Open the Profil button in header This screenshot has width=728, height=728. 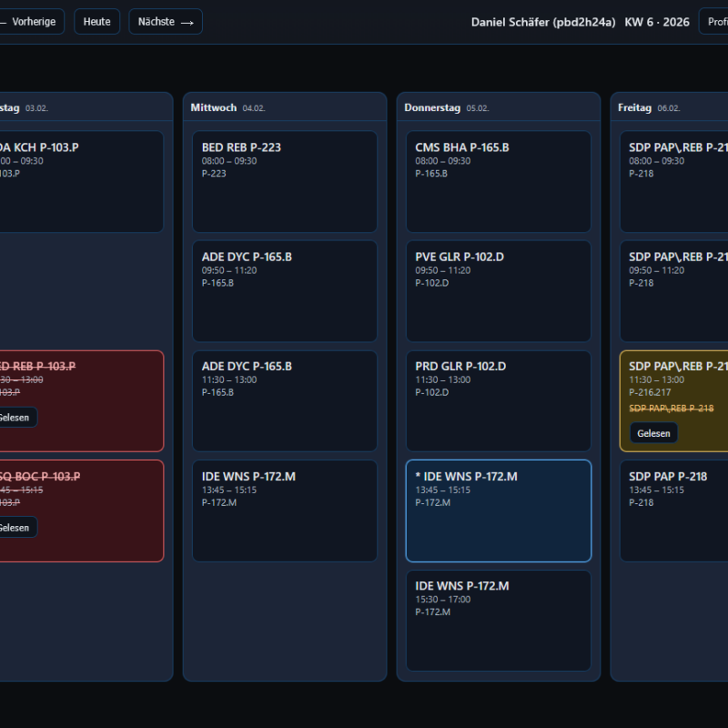[x=714, y=22]
